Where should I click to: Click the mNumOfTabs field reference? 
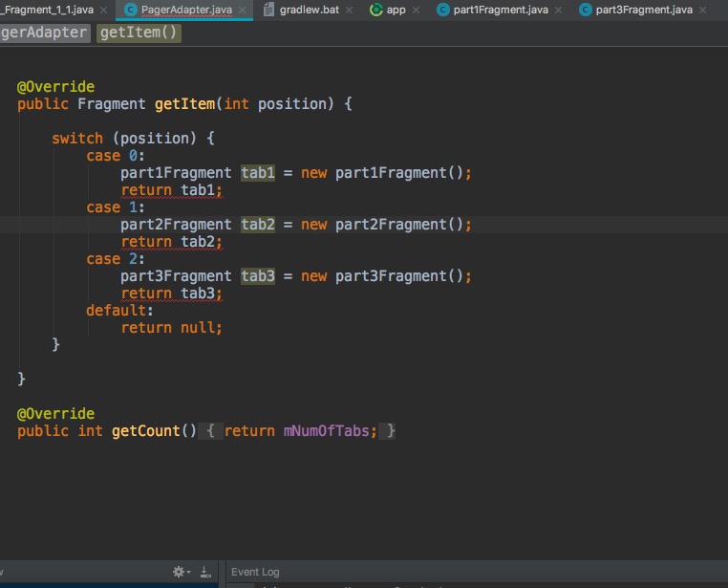[x=326, y=431]
